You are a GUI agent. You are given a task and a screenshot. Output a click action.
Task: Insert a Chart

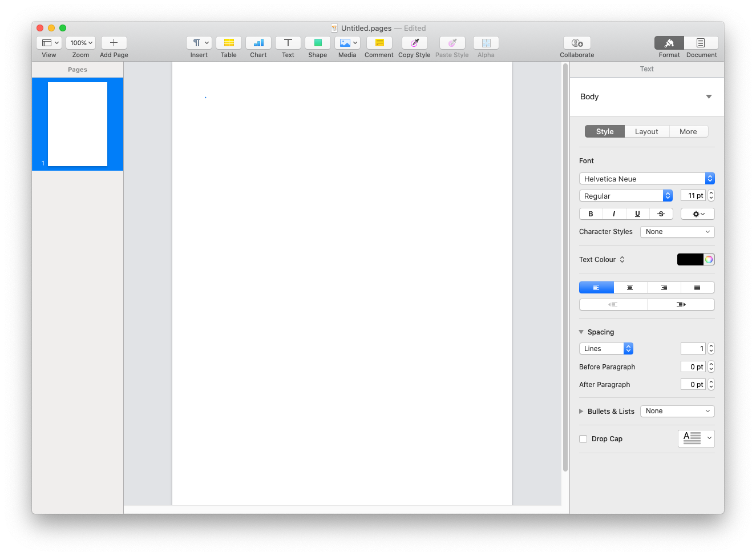coord(258,43)
